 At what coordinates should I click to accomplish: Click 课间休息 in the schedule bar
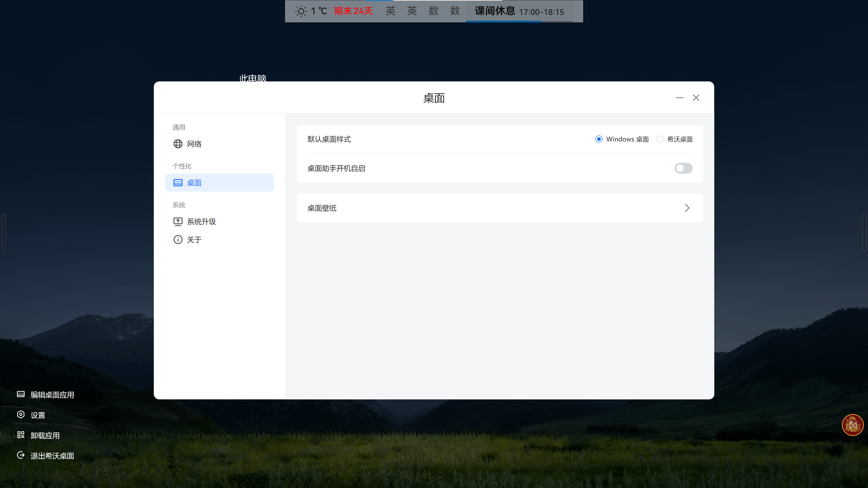pos(495,11)
